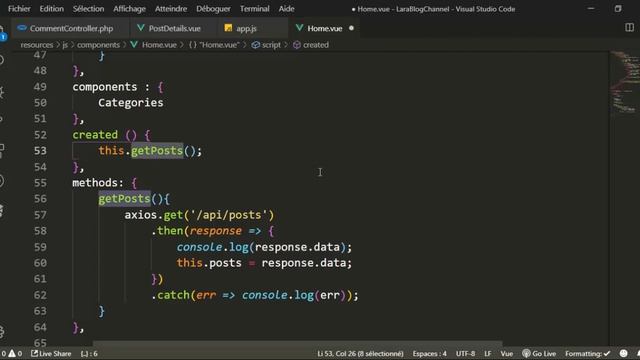Click the script symbol icon in breadcrumb
Viewport: 640px width, 360px height.
click(x=256, y=45)
